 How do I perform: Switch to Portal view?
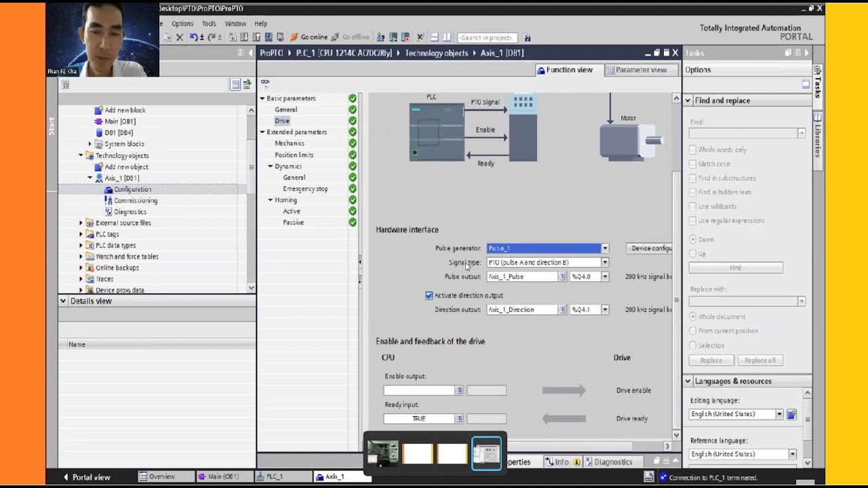pyautogui.click(x=87, y=477)
